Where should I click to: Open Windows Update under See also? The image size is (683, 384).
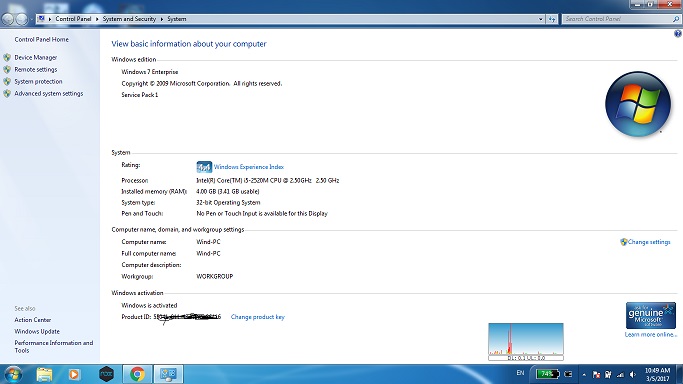[x=37, y=331]
